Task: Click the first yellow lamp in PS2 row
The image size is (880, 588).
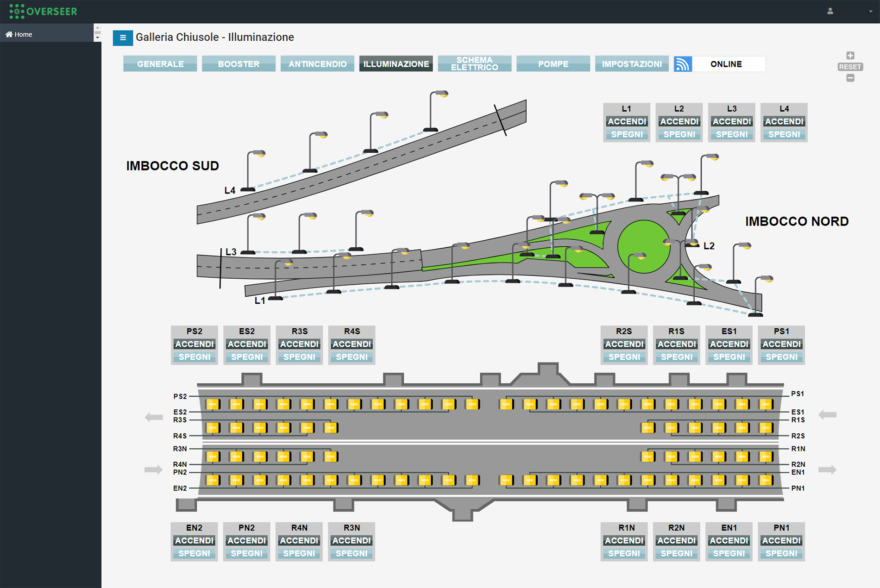Action: (x=213, y=404)
